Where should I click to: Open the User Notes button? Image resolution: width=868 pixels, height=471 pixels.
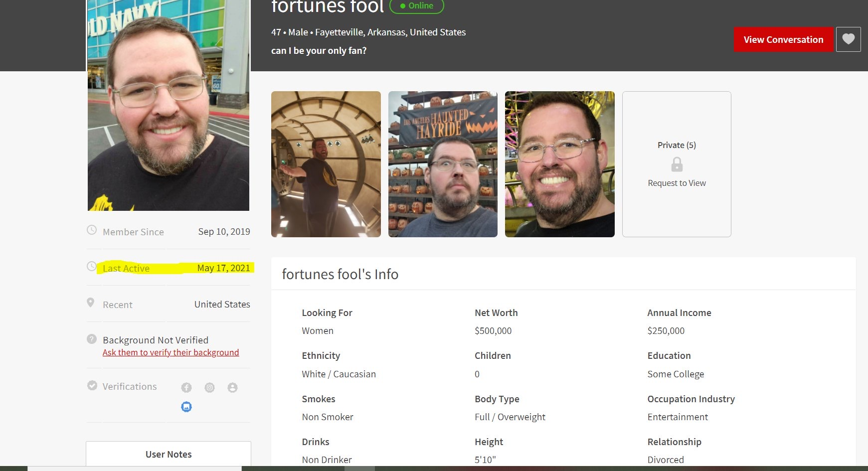point(169,454)
